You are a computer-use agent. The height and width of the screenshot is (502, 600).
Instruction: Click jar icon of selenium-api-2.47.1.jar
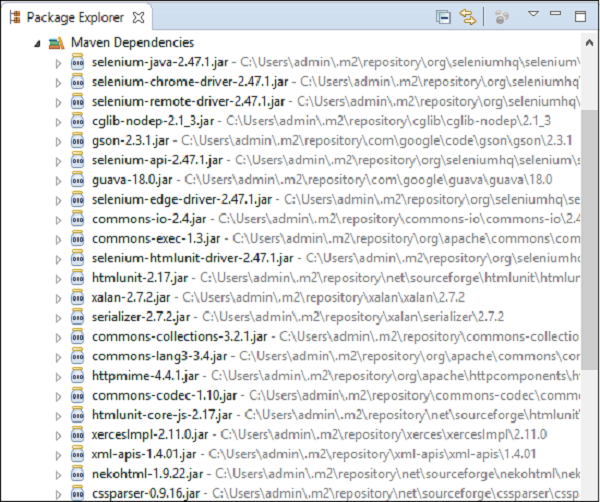[78, 160]
